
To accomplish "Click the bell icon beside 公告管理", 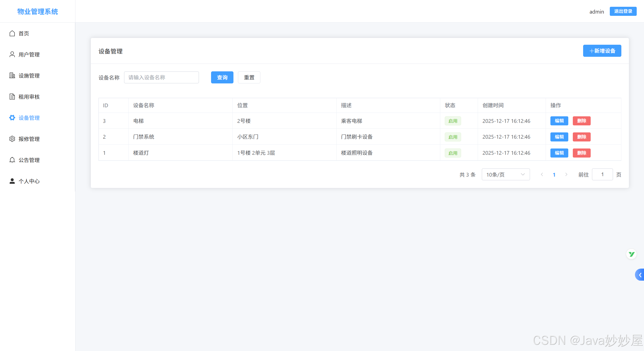I will [x=12, y=160].
